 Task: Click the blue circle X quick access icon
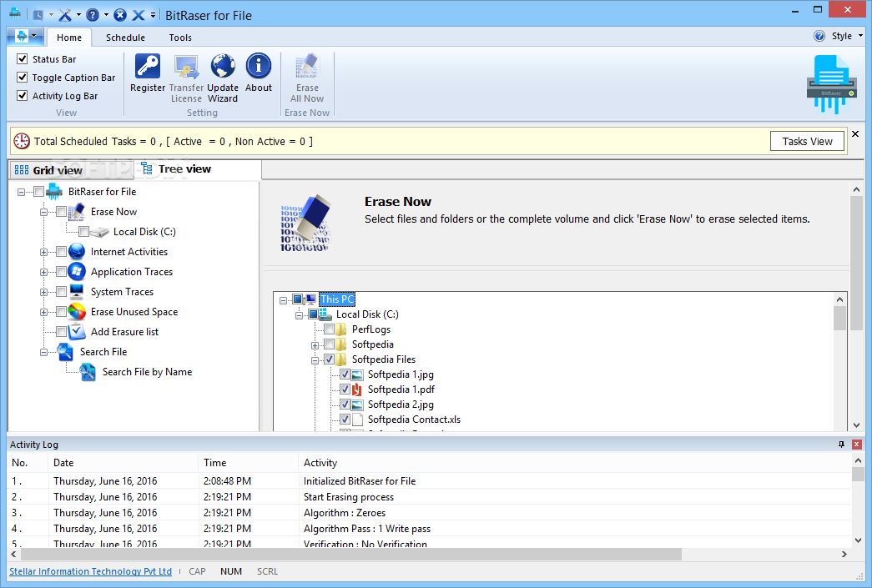click(120, 15)
